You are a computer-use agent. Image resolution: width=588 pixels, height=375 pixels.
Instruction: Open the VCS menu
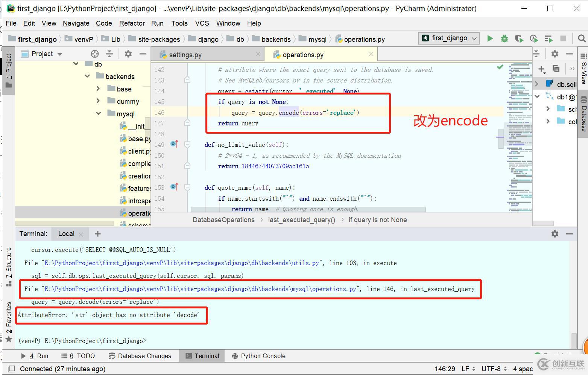[x=202, y=23]
